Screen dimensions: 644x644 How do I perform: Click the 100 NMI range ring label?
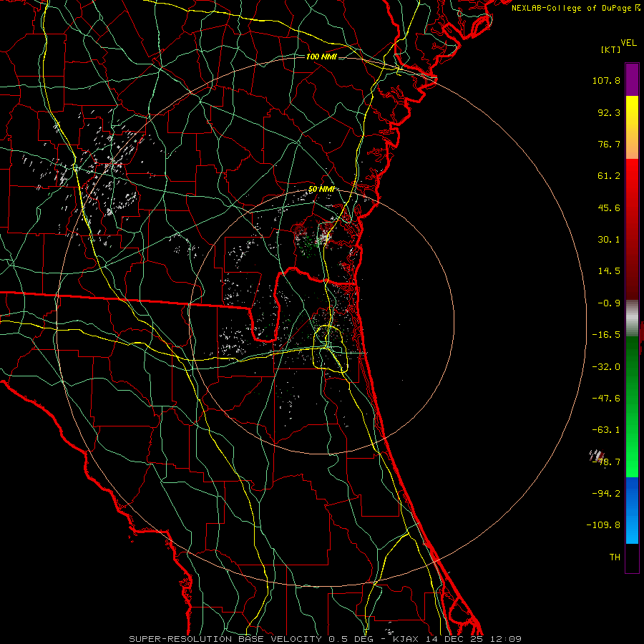point(321,57)
